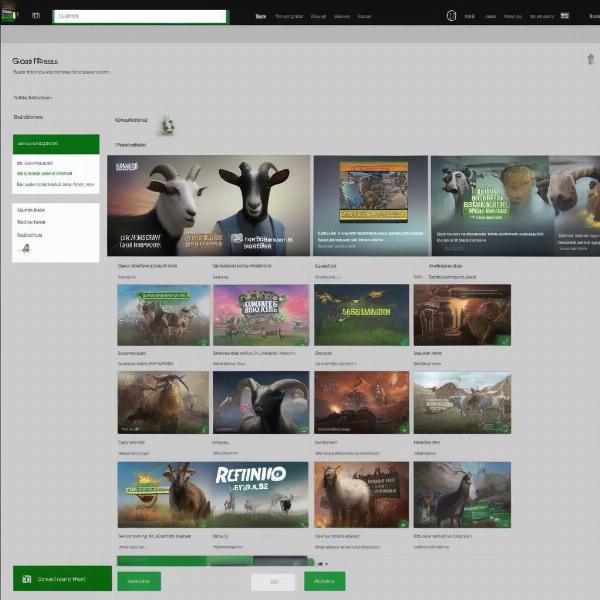
Task: Click green corner badge on cave ruins tile
Action: [503, 339]
